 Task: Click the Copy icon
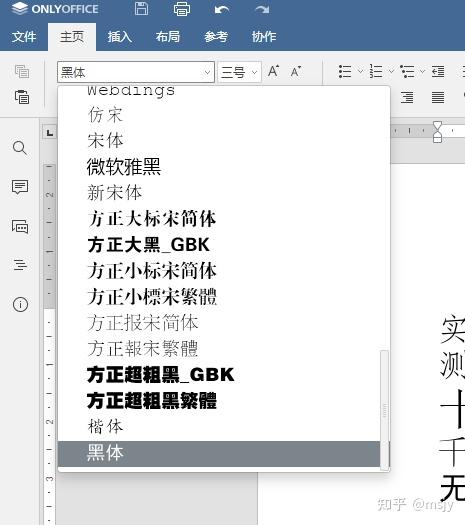coord(22,71)
